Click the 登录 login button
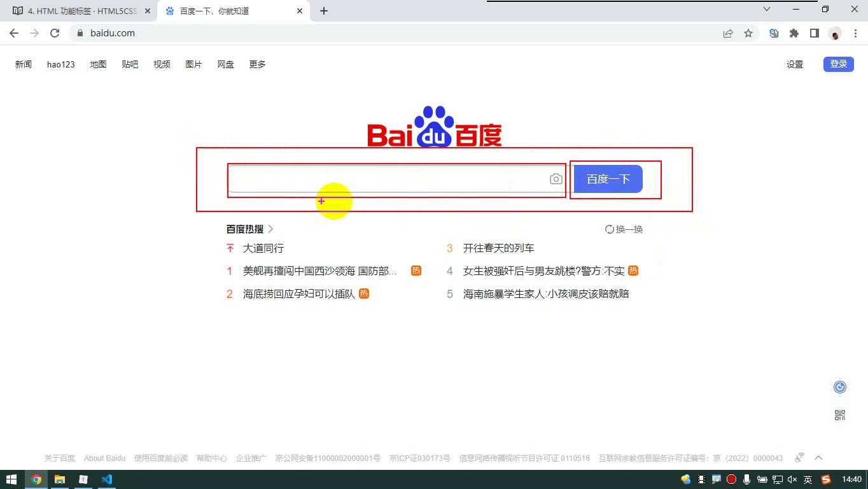The image size is (868, 489). (839, 64)
